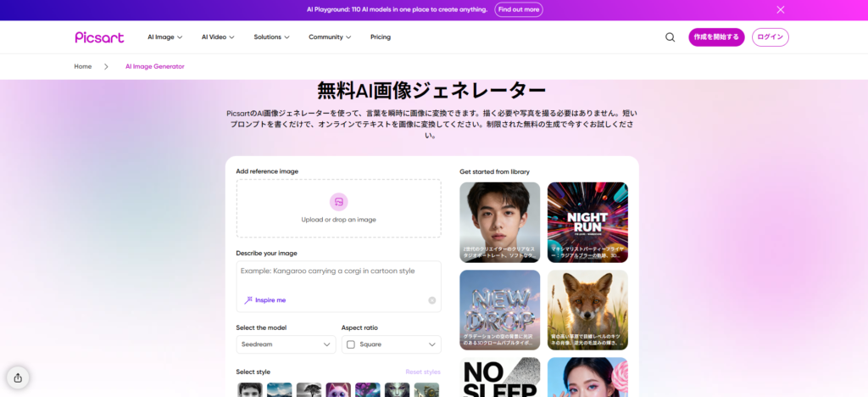The image size is (868, 397).
Task: Open the AI Video navigation menu
Action: point(218,37)
